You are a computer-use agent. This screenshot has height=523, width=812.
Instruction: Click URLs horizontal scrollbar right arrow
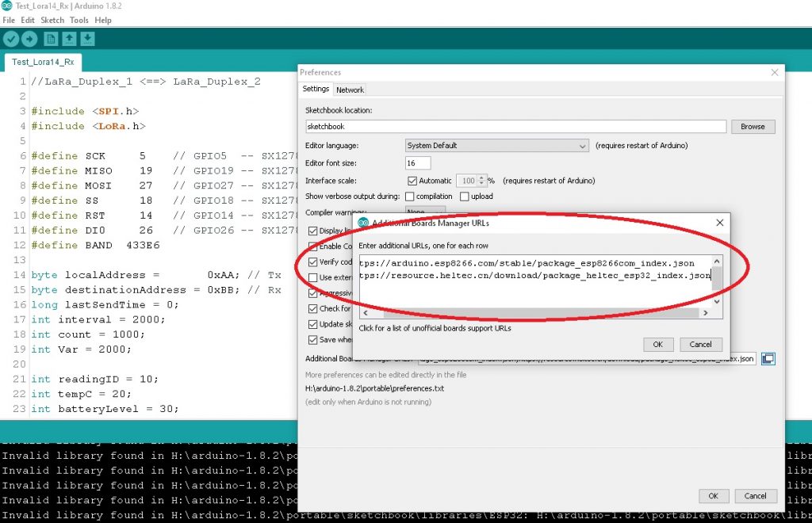705,313
